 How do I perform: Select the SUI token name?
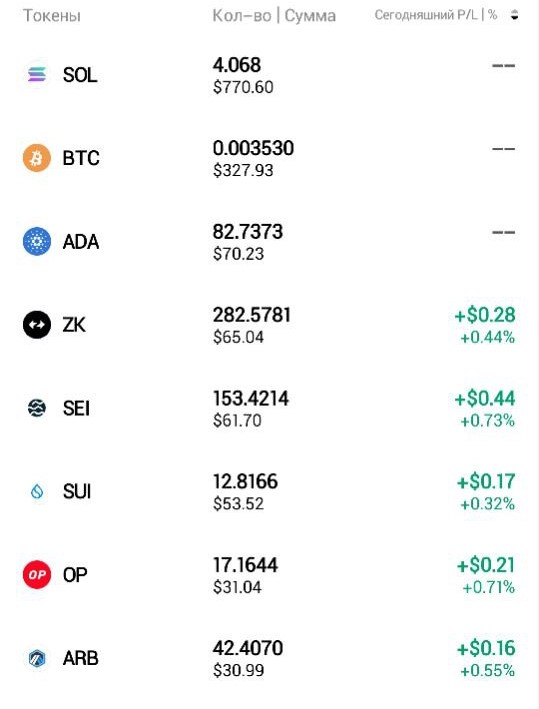click(77, 492)
